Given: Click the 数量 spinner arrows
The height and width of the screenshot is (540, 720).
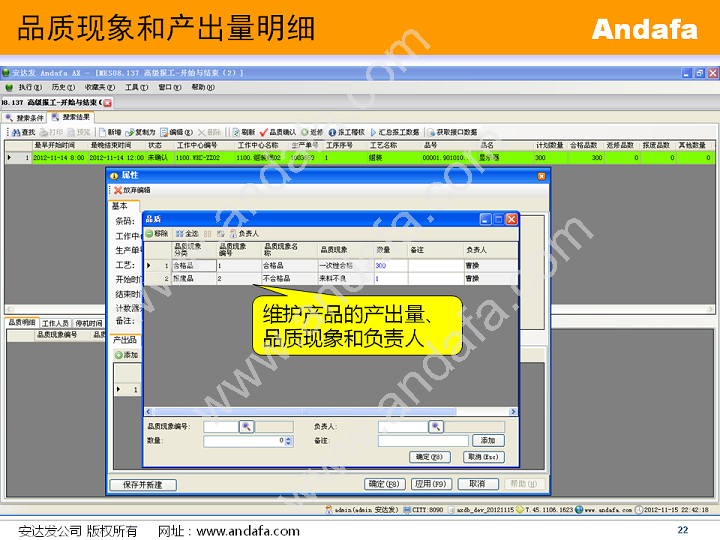Looking at the screenshot, I should [x=289, y=440].
